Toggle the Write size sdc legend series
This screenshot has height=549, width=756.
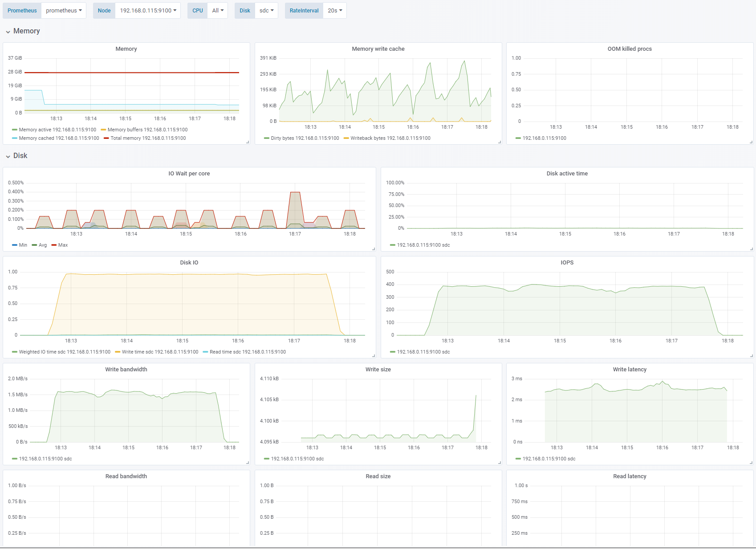pyautogui.click(x=294, y=459)
